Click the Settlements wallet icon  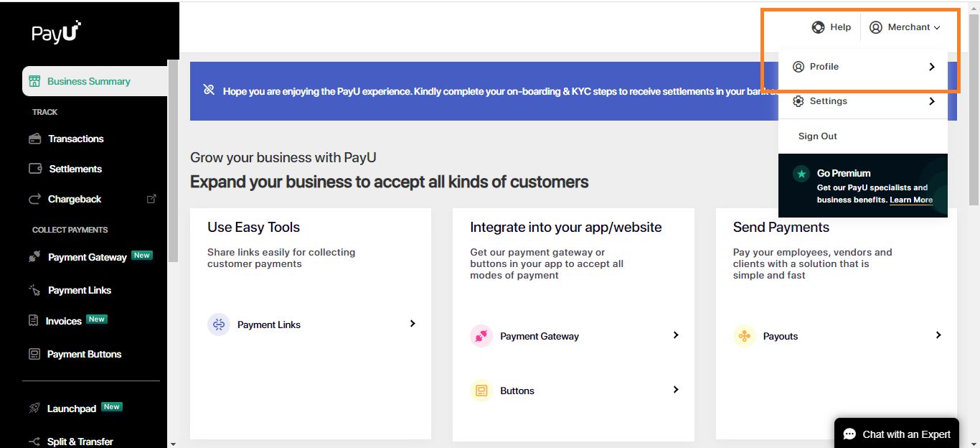point(34,169)
